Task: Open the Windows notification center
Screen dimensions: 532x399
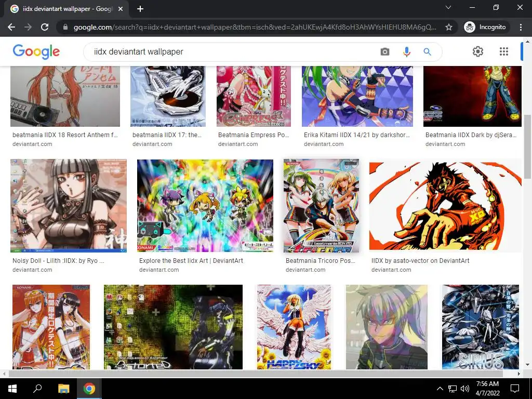Action: coord(515,389)
